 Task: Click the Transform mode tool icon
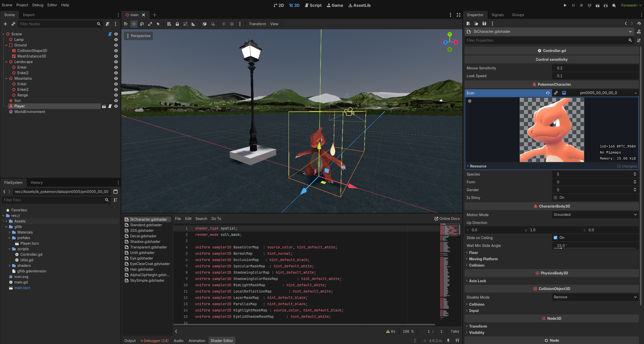pos(126,24)
